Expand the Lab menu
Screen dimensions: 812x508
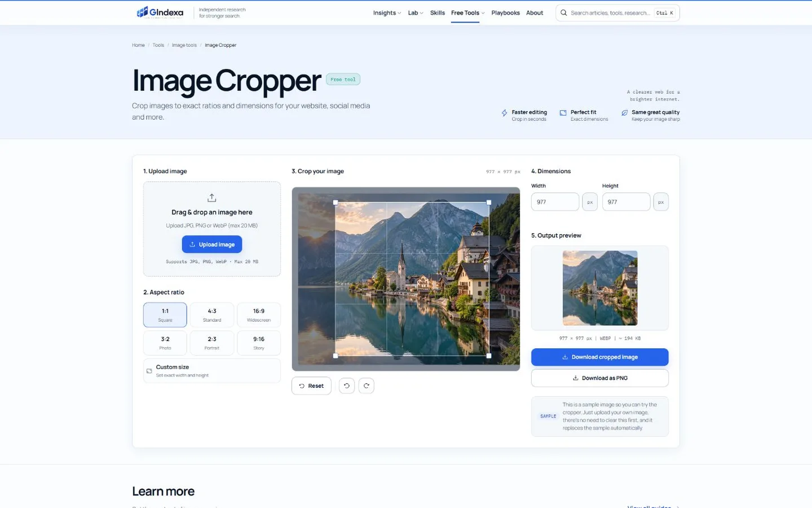coord(416,13)
